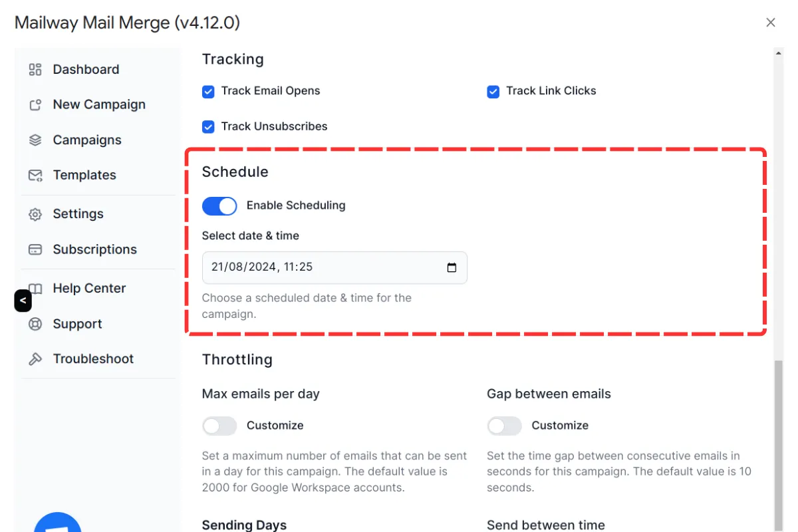This screenshot has height=532, width=798.
Task: Enable Customize for Max emails per day
Action: (x=219, y=426)
